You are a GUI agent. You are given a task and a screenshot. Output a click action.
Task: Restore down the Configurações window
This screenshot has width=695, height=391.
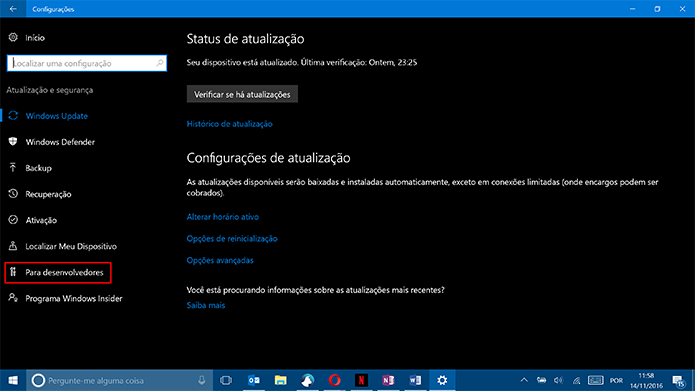click(x=657, y=9)
